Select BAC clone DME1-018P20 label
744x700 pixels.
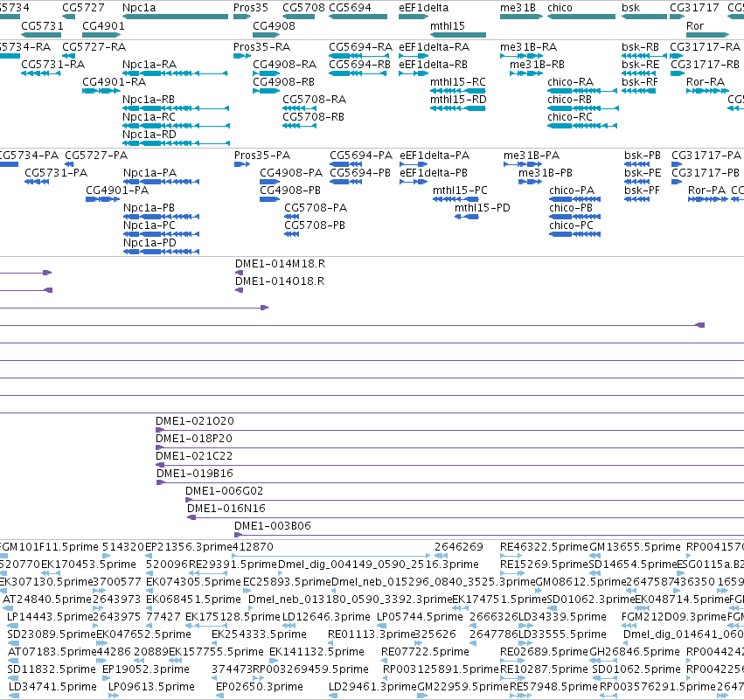point(194,439)
